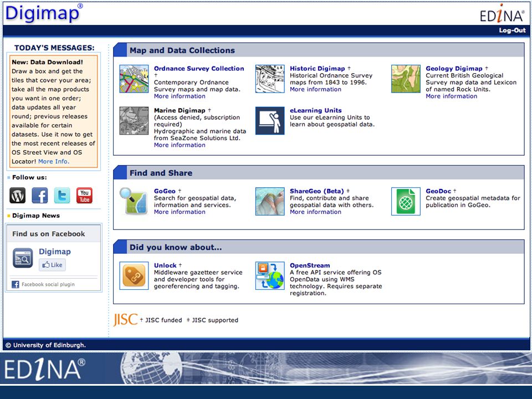The height and width of the screenshot is (399, 532).
Task: Click the Find us on Facebook header
Action: [x=49, y=234]
